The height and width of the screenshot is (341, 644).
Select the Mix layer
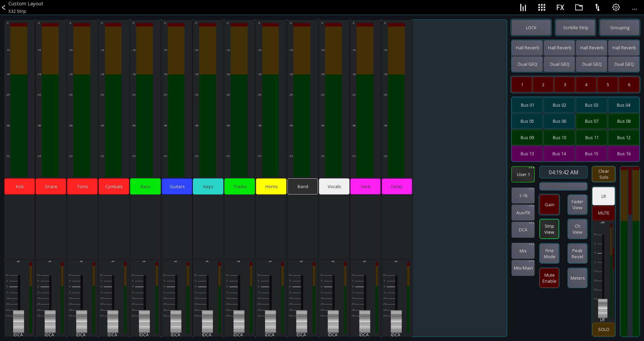[523, 251]
